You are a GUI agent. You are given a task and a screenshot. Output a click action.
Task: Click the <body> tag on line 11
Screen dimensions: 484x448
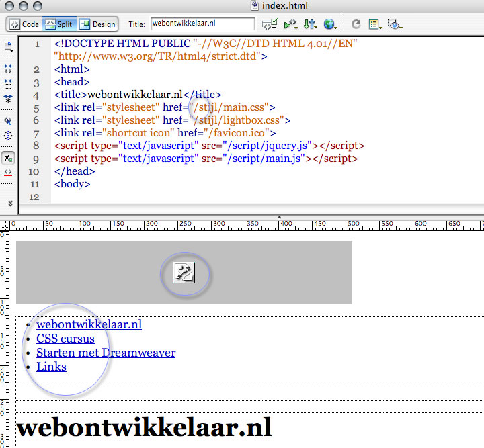tap(72, 184)
